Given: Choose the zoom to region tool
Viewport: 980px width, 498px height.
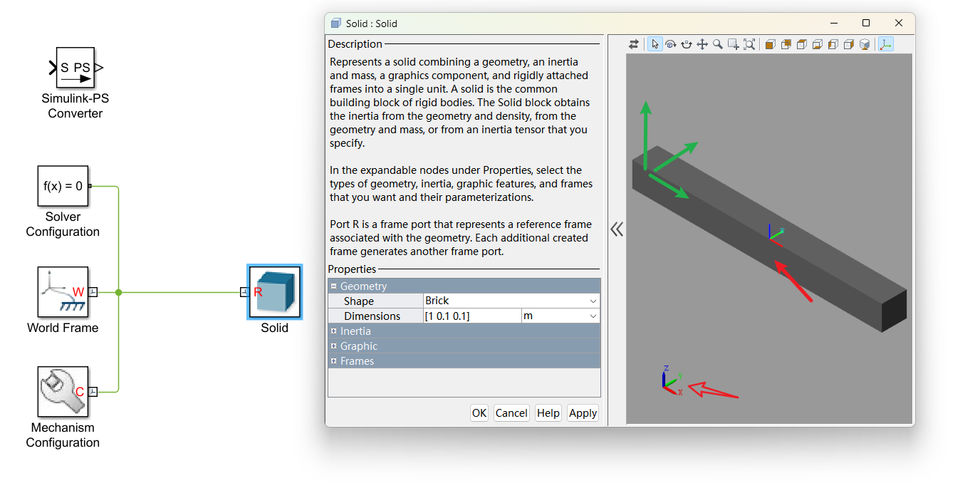Looking at the screenshot, I should coord(734,44).
